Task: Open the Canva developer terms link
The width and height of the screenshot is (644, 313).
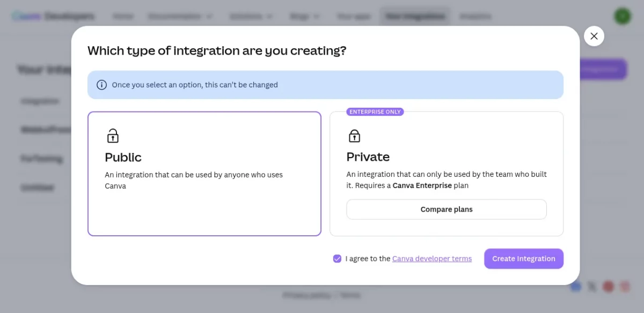Action: click(x=432, y=258)
